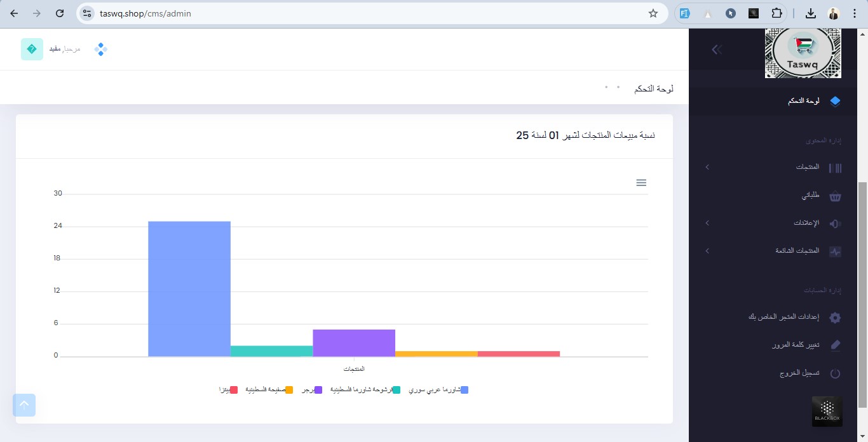Click the Taswq logo image

point(803,53)
